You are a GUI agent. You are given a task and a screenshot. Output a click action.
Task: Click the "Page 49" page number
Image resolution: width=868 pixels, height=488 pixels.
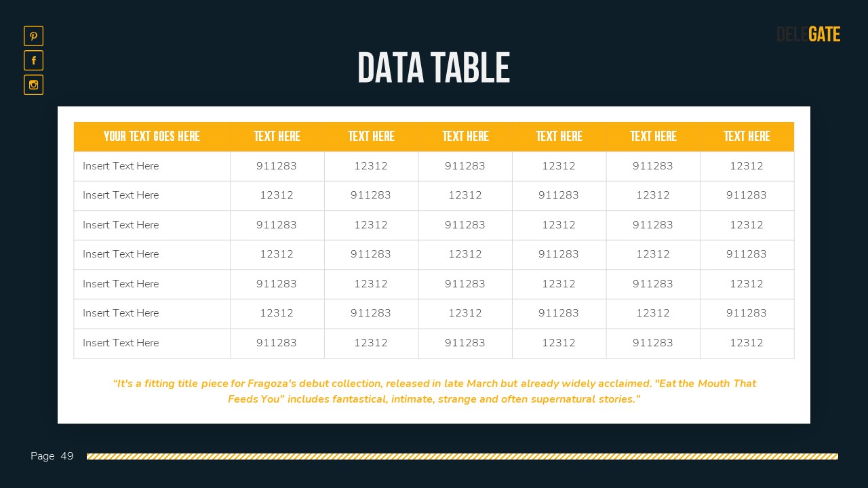(52, 456)
